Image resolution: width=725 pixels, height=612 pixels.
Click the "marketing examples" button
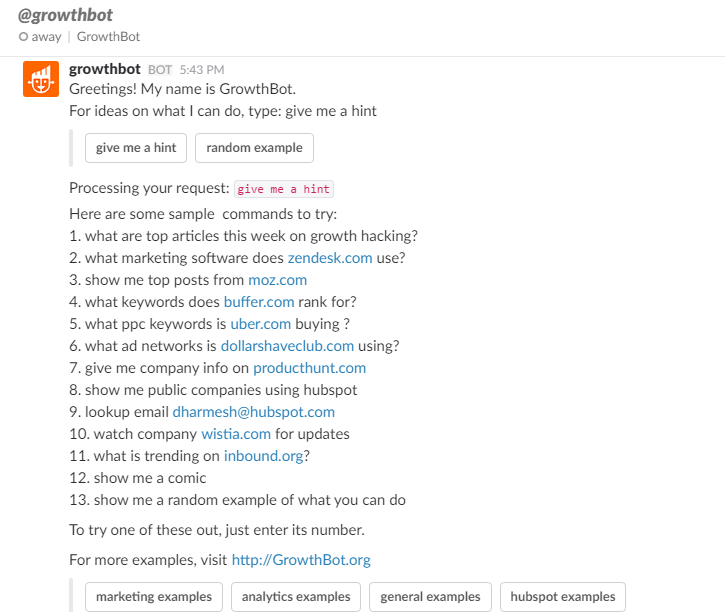[x=154, y=597]
